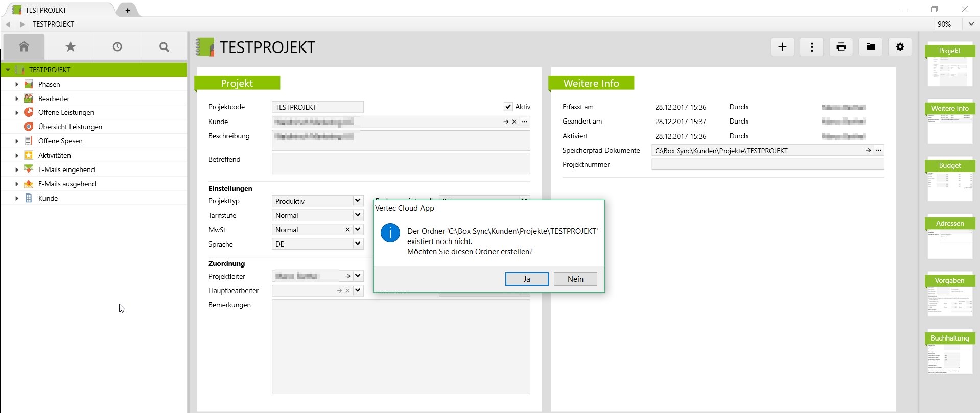Image resolution: width=980 pixels, height=413 pixels.
Task: Open the Projekttyp dropdown
Action: [358, 201]
